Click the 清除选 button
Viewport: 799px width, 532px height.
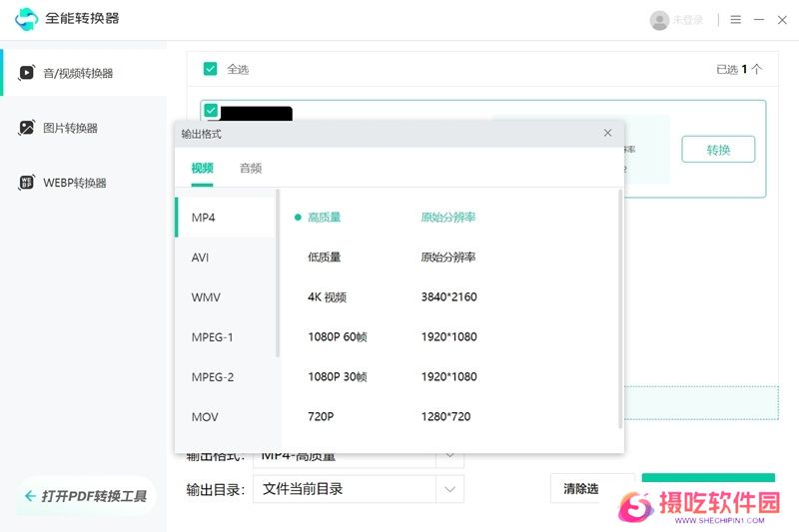581,488
